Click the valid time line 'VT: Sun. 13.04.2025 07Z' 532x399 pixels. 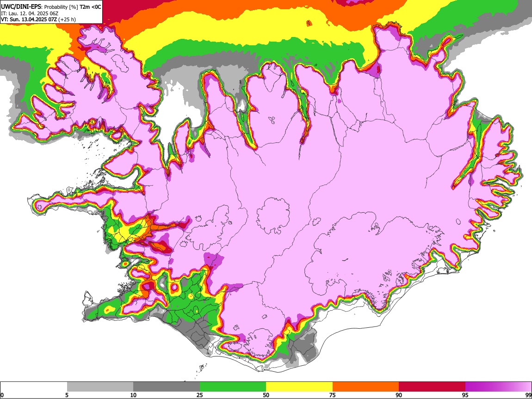29,19
